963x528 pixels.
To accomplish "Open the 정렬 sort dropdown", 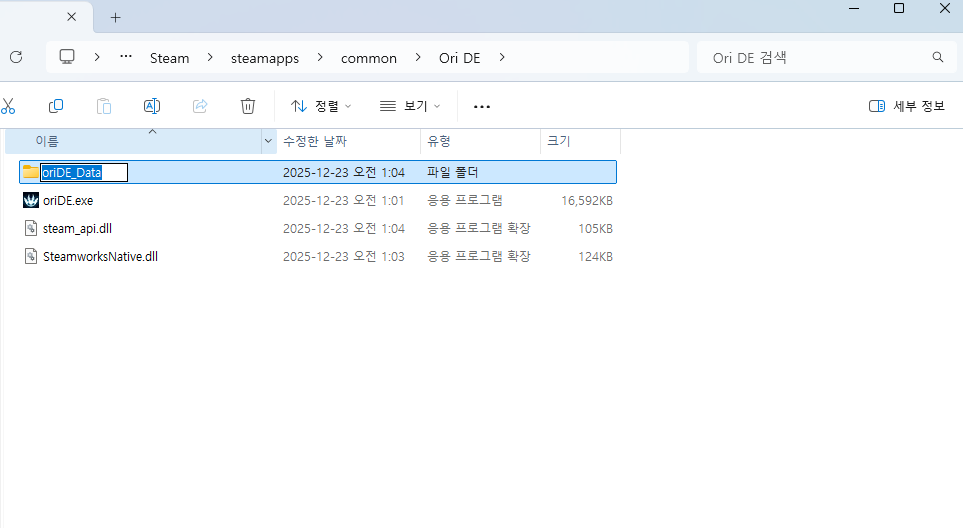I will click(x=321, y=106).
